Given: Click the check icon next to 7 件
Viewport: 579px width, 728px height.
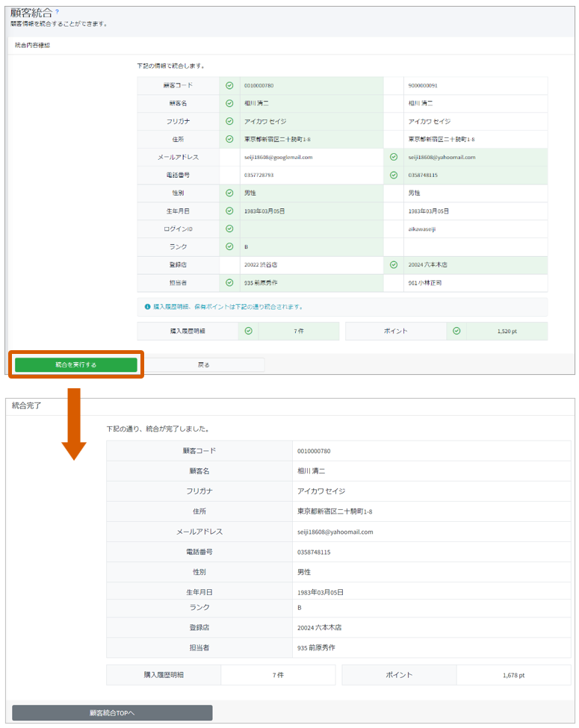Looking at the screenshot, I should tap(248, 331).
